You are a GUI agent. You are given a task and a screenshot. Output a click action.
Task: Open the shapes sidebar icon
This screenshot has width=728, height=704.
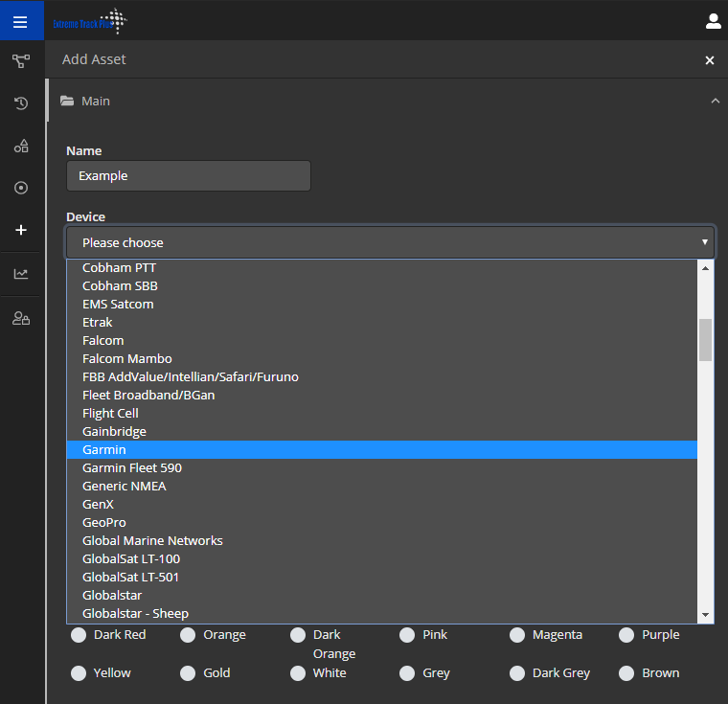tap(21, 147)
